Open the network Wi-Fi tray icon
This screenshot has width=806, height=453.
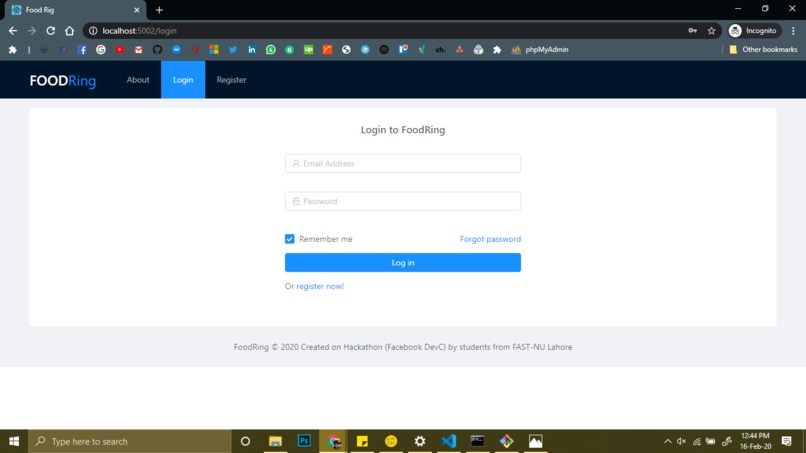(697, 441)
